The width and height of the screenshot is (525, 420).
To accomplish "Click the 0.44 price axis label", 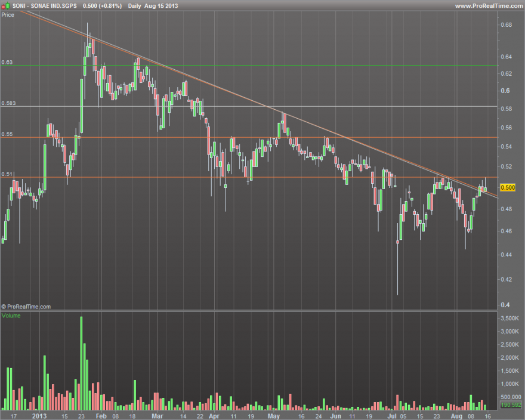I will pyautogui.click(x=507, y=255).
